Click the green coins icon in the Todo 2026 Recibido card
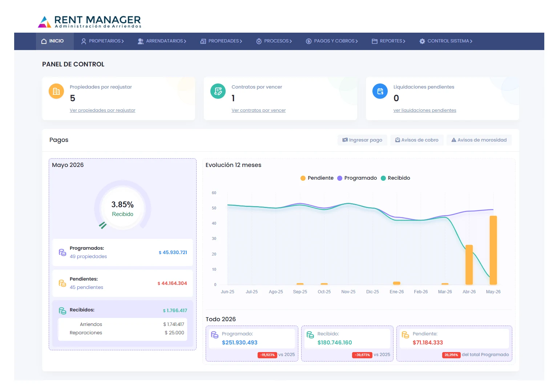Screen dimensions: 557x392 tap(310, 335)
